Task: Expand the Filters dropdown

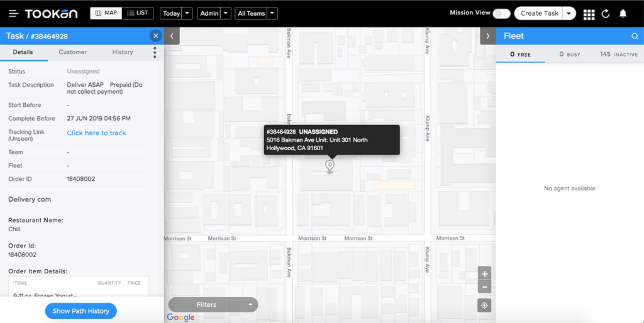Action: (213, 305)
